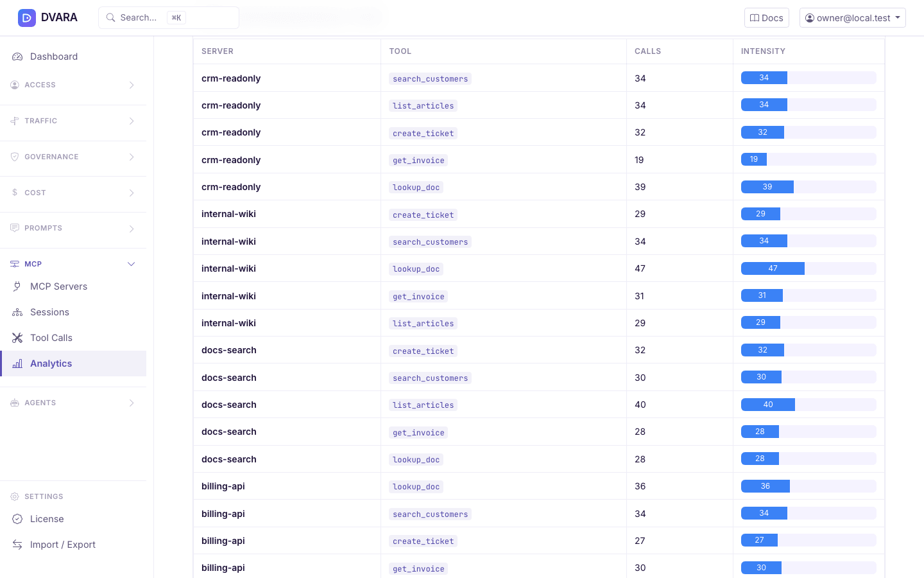Click the Prompts chat icon

[15, 228]
